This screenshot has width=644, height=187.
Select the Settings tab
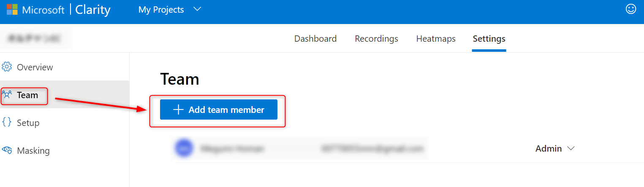pyautogui.click(x=489, y=39)
